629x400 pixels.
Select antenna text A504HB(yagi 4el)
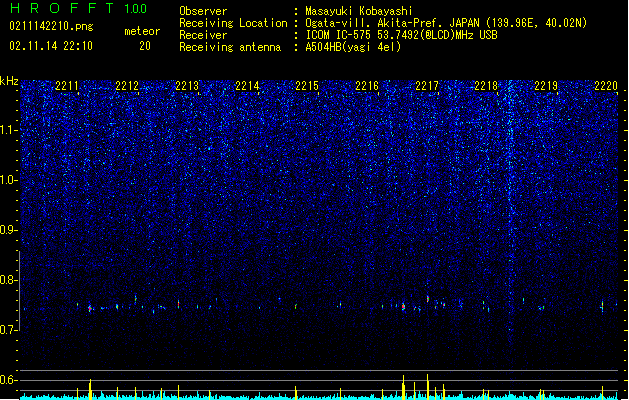tap(353, 47)
